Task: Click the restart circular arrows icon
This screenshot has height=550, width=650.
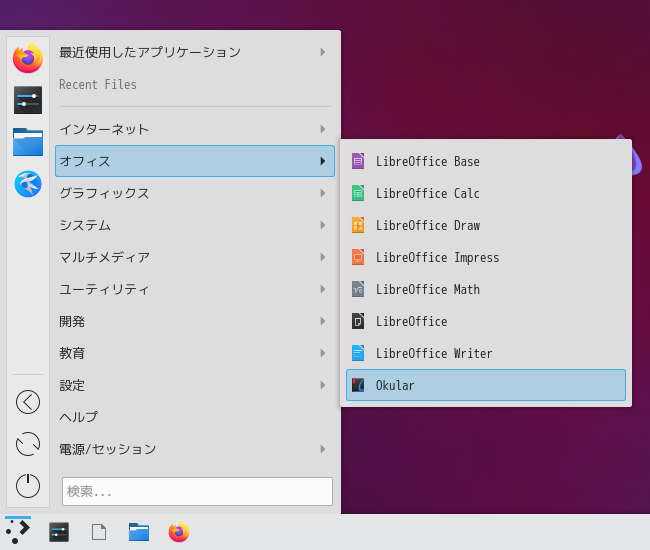Action: [28, 444]
